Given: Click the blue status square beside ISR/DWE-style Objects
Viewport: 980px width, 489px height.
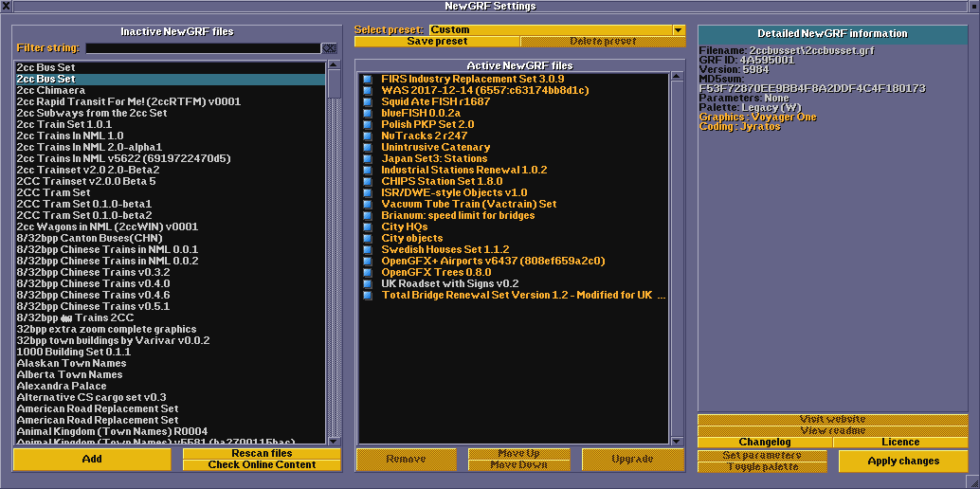Looking at the screenshot, I should coord(368,192).
